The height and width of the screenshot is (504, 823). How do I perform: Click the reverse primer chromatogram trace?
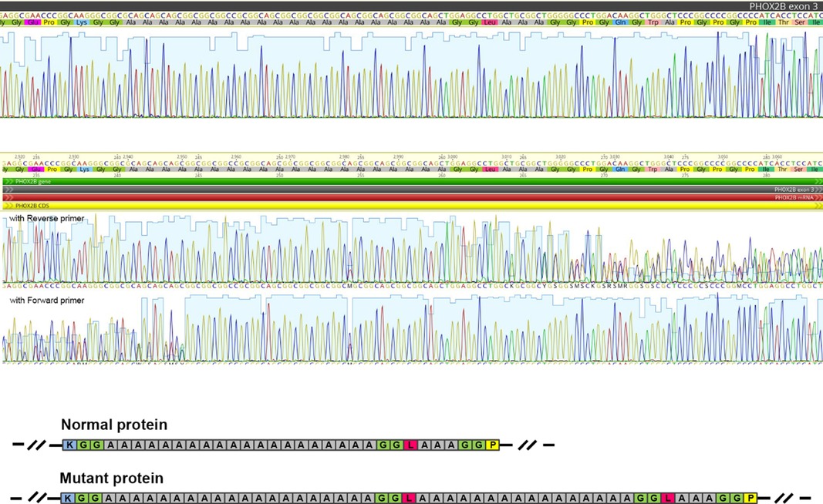pos(412,249)
